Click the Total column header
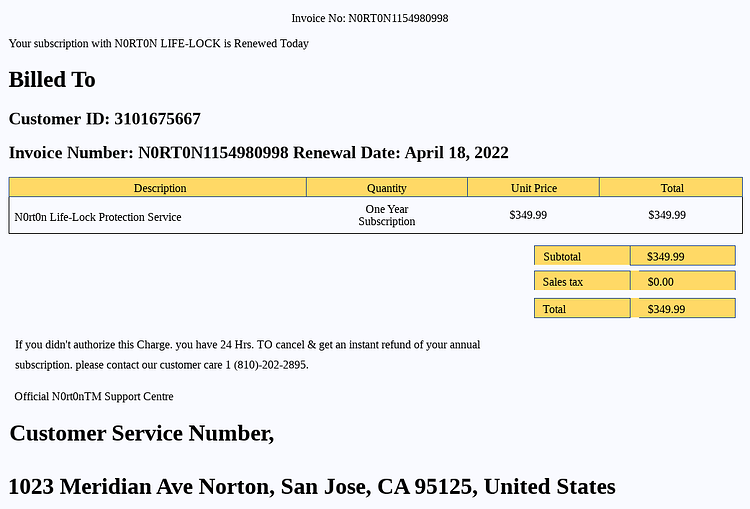Image resolution: width=750 pixels, height=509 pixels. (671, 188)
